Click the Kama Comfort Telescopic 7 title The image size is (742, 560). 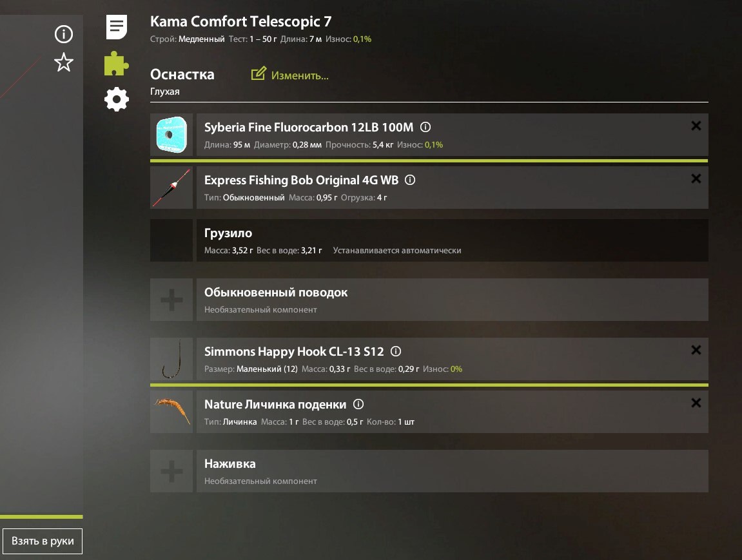pos(241,22)
